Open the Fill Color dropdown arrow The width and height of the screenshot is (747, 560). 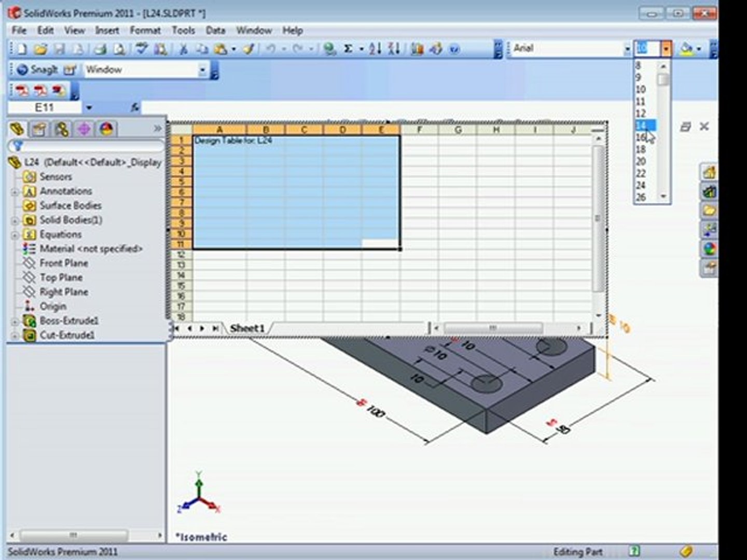699,49
